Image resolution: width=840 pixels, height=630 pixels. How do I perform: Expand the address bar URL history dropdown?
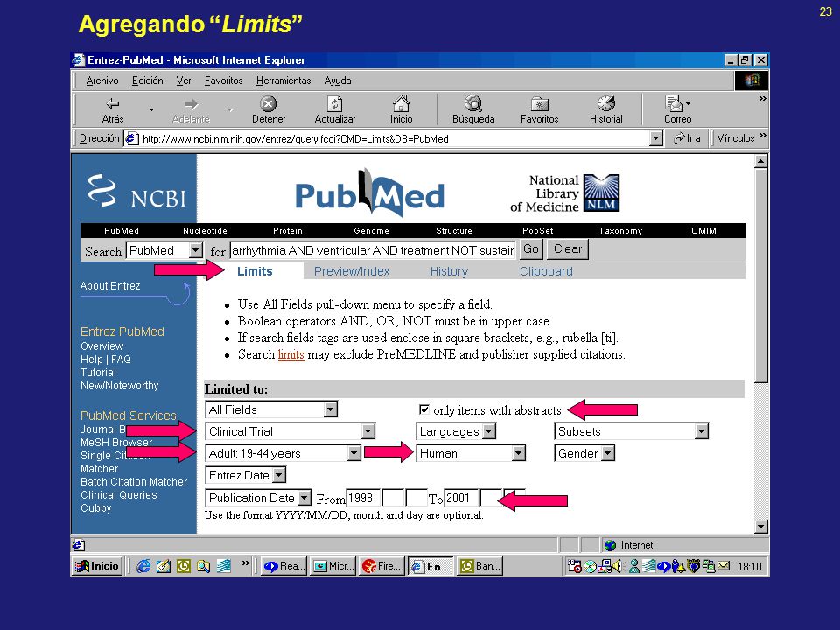[655, 139]
